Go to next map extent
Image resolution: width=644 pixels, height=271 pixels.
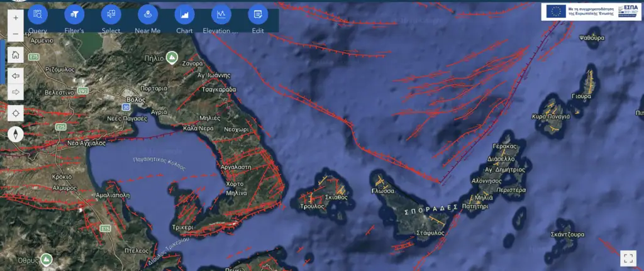(16, 92)
